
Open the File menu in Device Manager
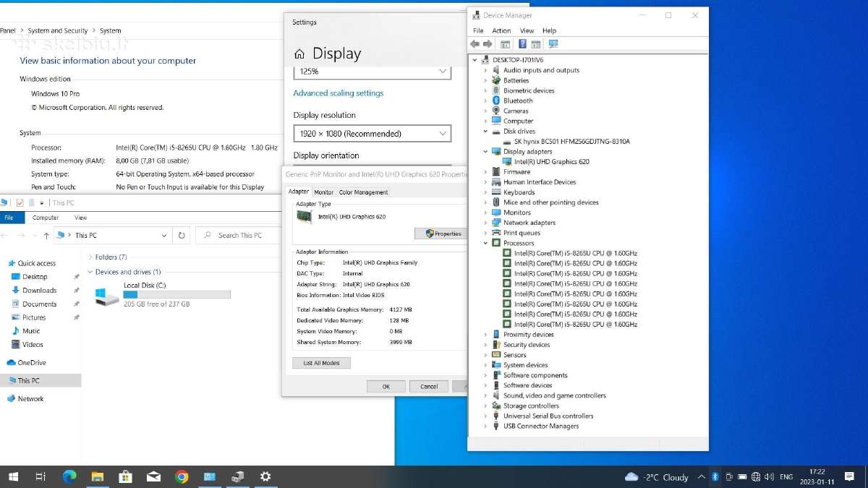[x=478, y=30]
